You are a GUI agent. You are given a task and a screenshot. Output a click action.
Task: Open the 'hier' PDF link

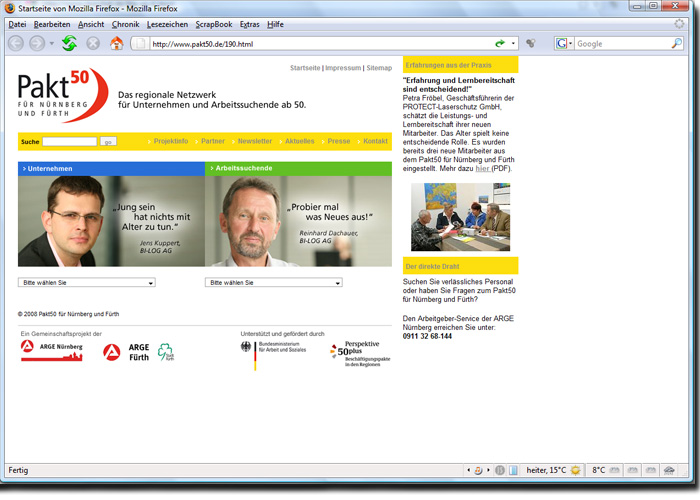tap(482, 168)
